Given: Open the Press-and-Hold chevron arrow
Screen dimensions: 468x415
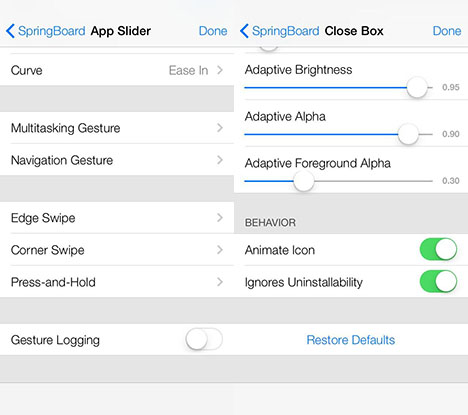Looking at the screenshot, I should [220, 282].
